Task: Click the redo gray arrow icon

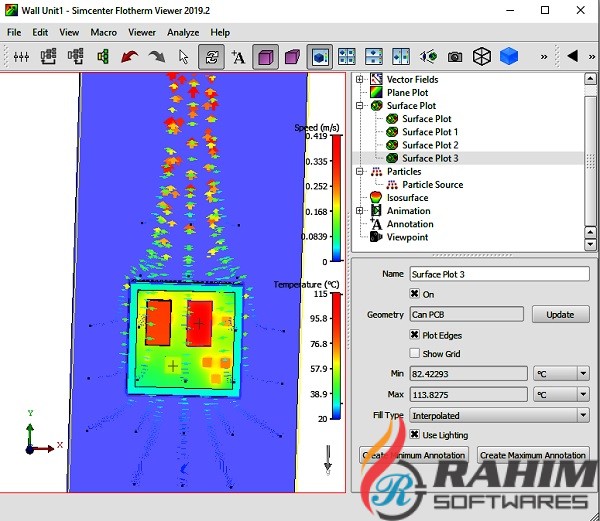Action: pyautogui.click(x=157, y=57)
